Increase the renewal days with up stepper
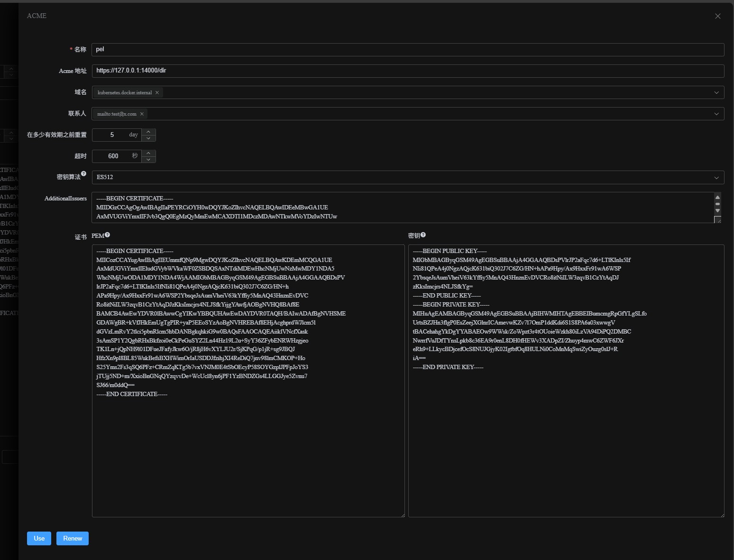The width and height of the screenshot is (734, 560). coord(148,132)
